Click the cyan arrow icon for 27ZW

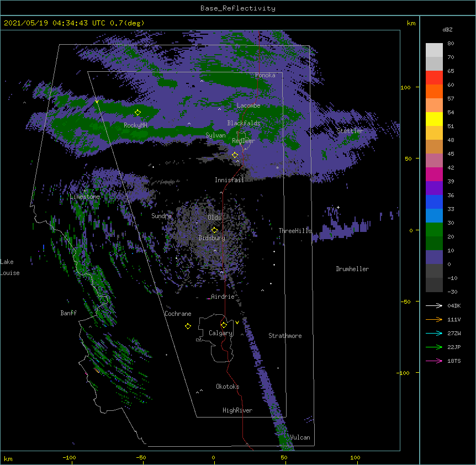pyautogui.click(x=434, y=333)
